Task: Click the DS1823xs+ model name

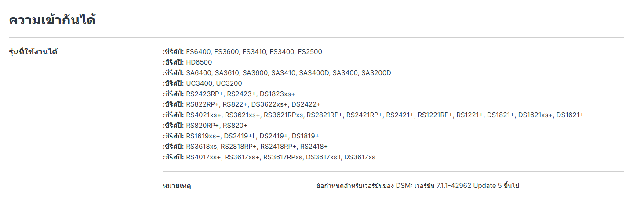Action: tap(277, 94)
